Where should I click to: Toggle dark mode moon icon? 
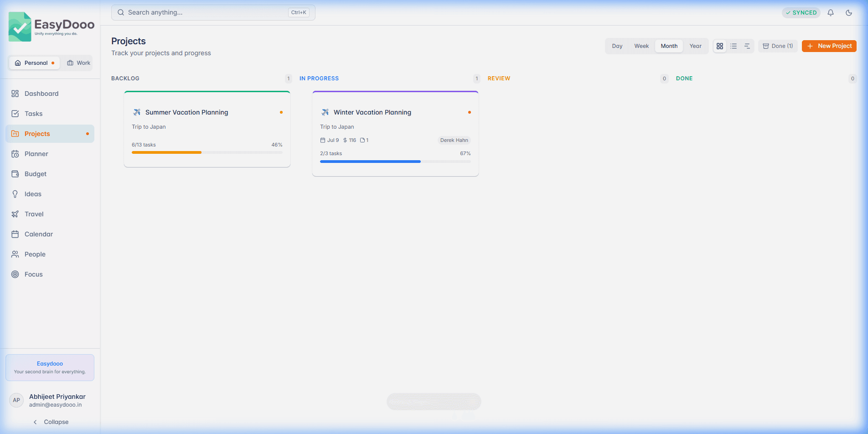(x=849, y=13)
